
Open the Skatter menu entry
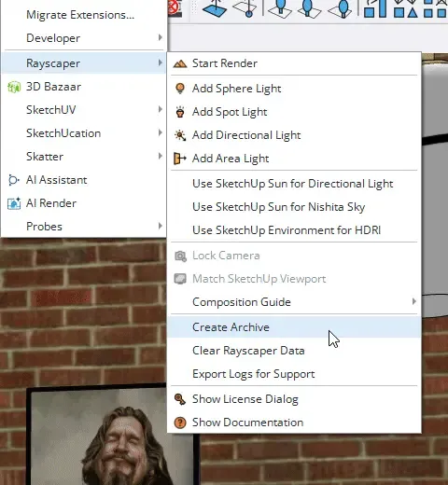pyautogui.click(x=84, y=157)
